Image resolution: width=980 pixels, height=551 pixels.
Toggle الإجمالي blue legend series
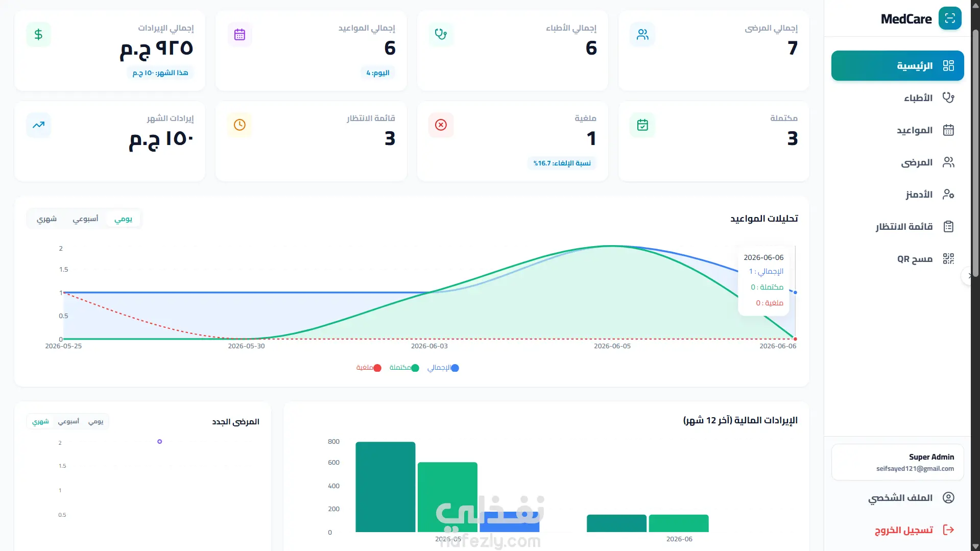443,368
